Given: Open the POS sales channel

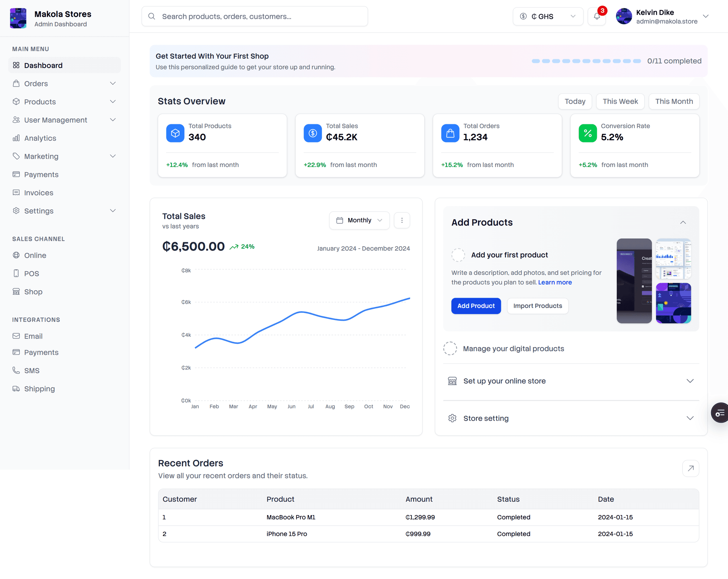Looking at the screenshot, I should click(x=64, y=274).
